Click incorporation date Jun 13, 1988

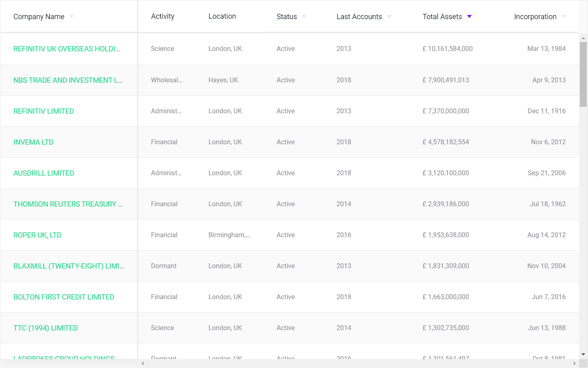547,328
